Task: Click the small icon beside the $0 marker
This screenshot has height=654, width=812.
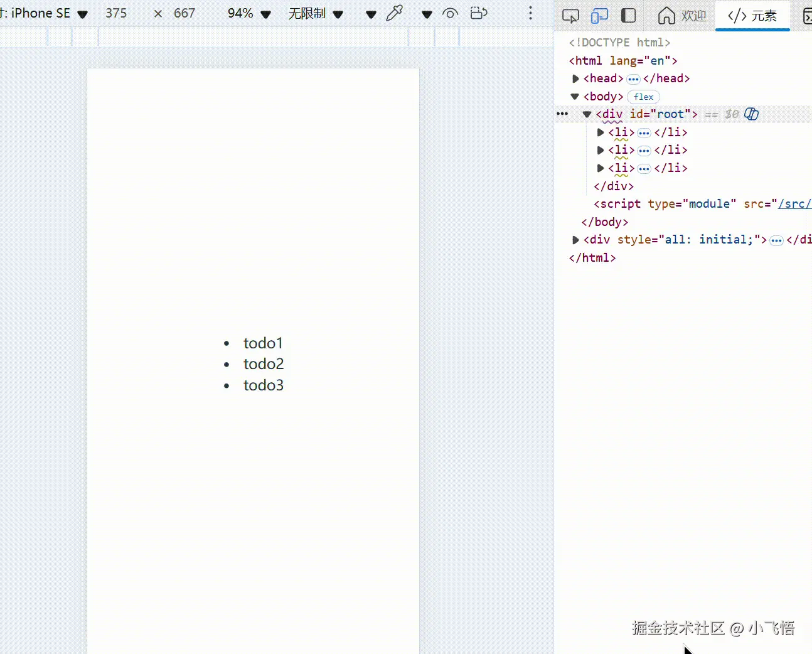Action: pos(751,114)
